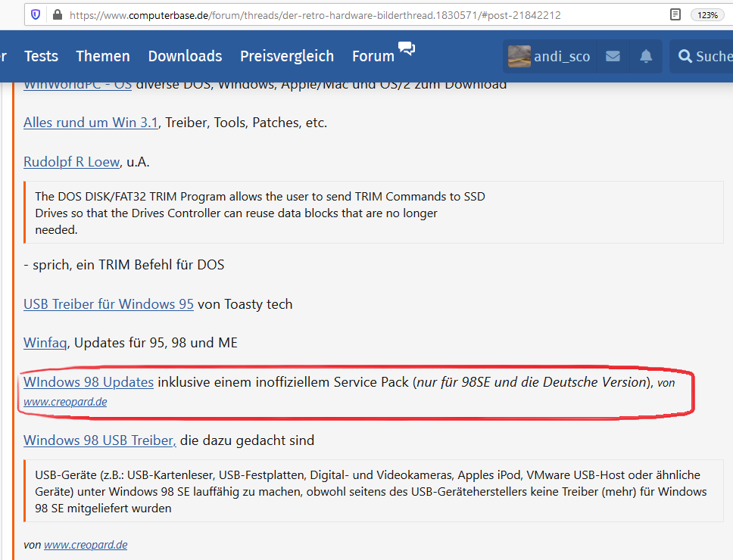Open the WinWorldPC - OS link
733x560 pixels.
point(77,86)
